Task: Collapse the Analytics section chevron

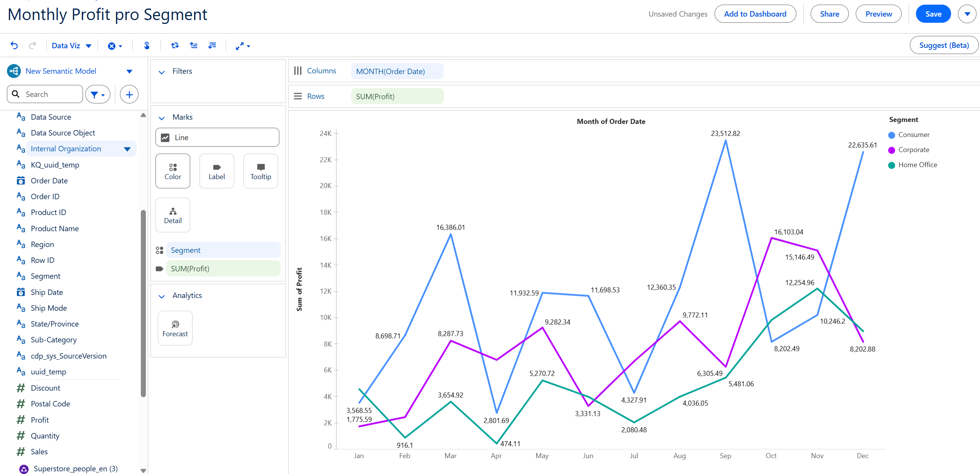Action: coord(162,296)
